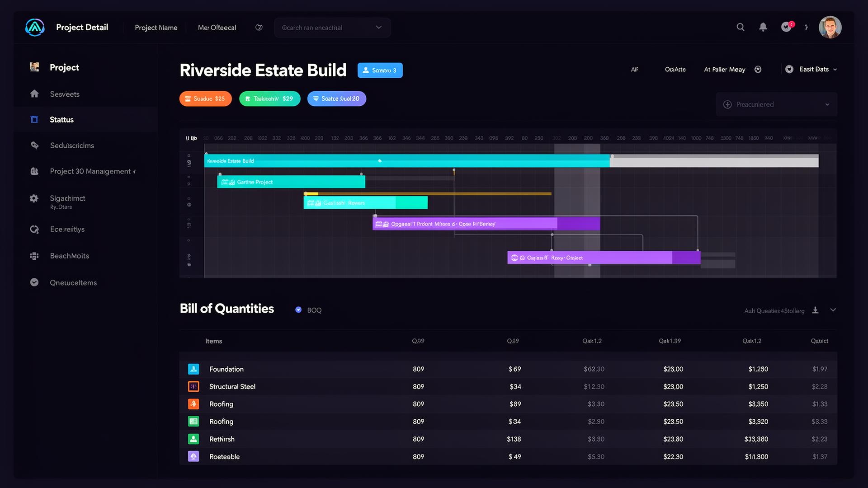This screenshot has width=868, height=488.
Task: Toggle the BOQ radio option
Action: 298,310
